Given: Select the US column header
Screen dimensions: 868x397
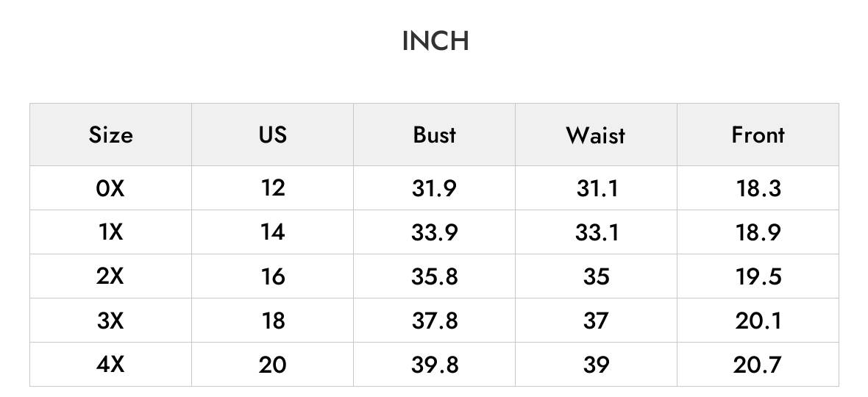Looking at the screenshot, I should [272, 135].
